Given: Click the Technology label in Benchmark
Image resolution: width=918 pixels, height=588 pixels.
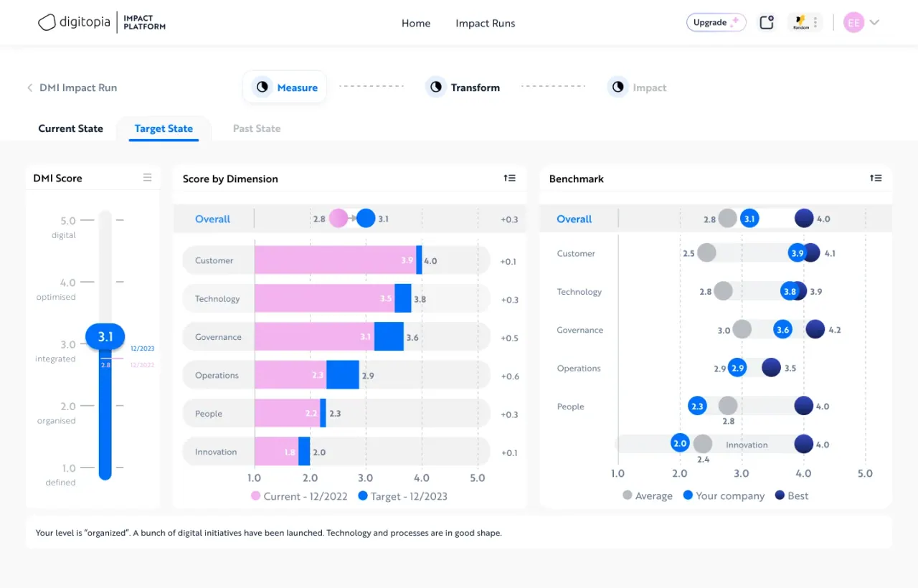Looking at the screenshot, I should (x=579, y=292).
